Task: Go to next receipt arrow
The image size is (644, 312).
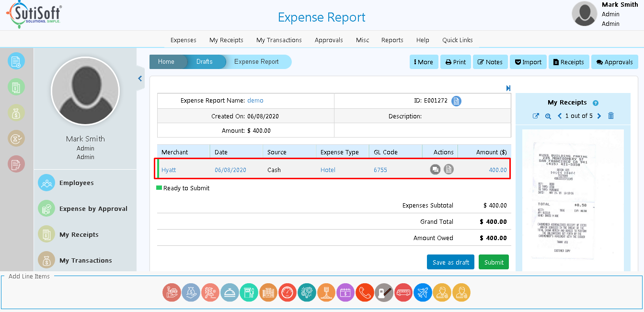Action: [x=599, y=116]
